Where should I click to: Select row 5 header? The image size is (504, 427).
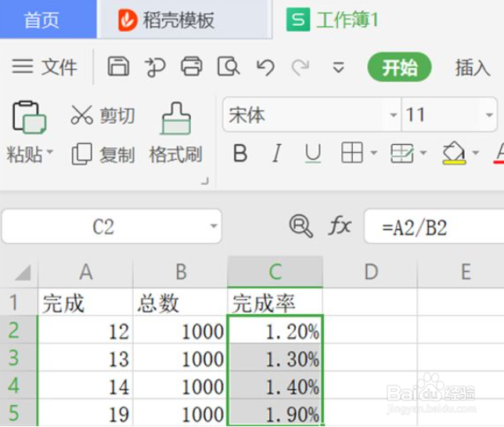pyautogui.click(x=19, y=413)
